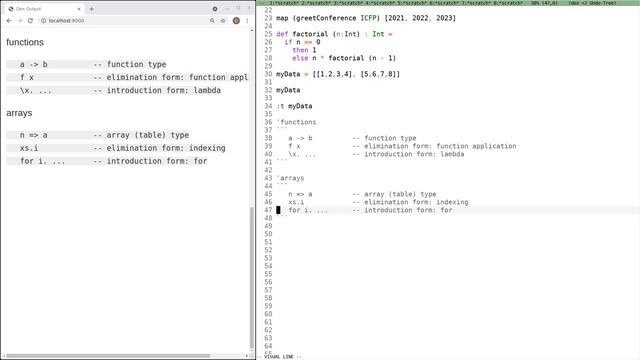Switch to editor buffer tab 1:*scratch*

[284, 3]
